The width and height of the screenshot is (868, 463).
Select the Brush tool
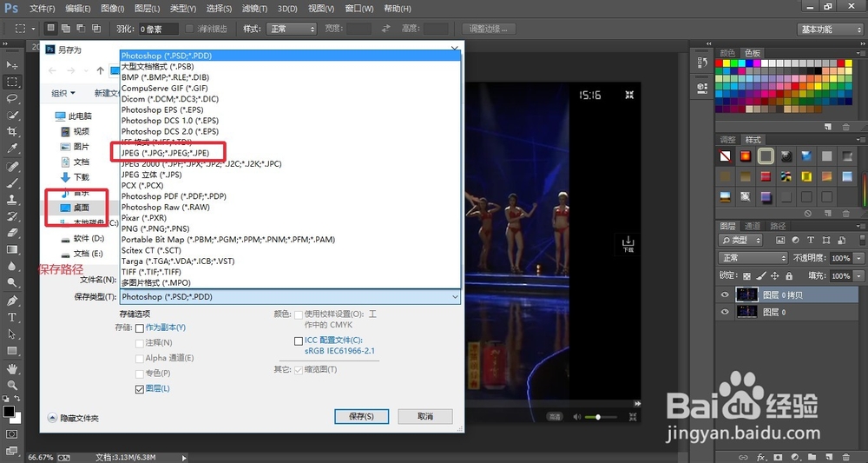tap(11, 182)
